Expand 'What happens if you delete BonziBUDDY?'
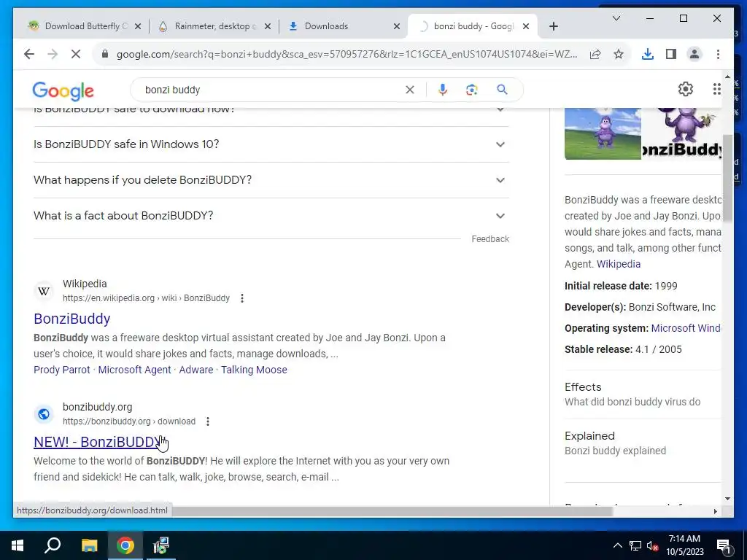 pyautogui.click(x=271, y=180)
